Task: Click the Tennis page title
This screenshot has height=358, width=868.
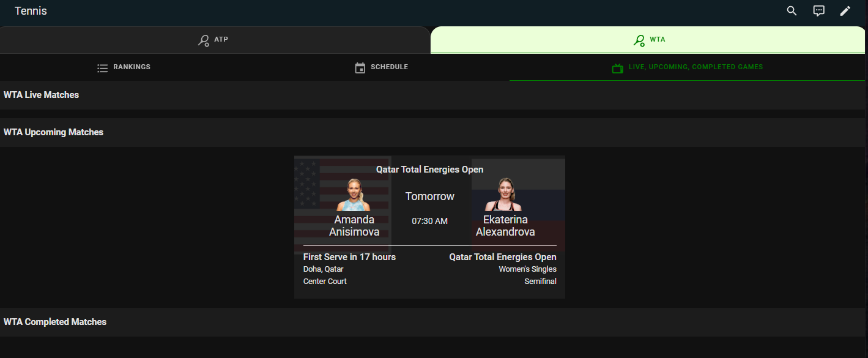Action: [31, 11]
